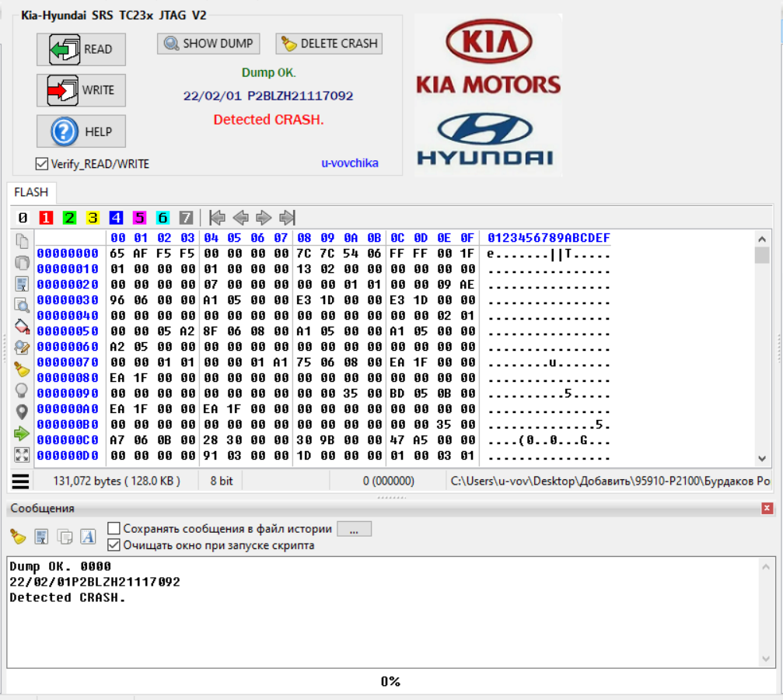The width and height of the screenshot is (783, 700).
Task: Enable saving messages to history file checkbox
Action: (x=114, y=528)
